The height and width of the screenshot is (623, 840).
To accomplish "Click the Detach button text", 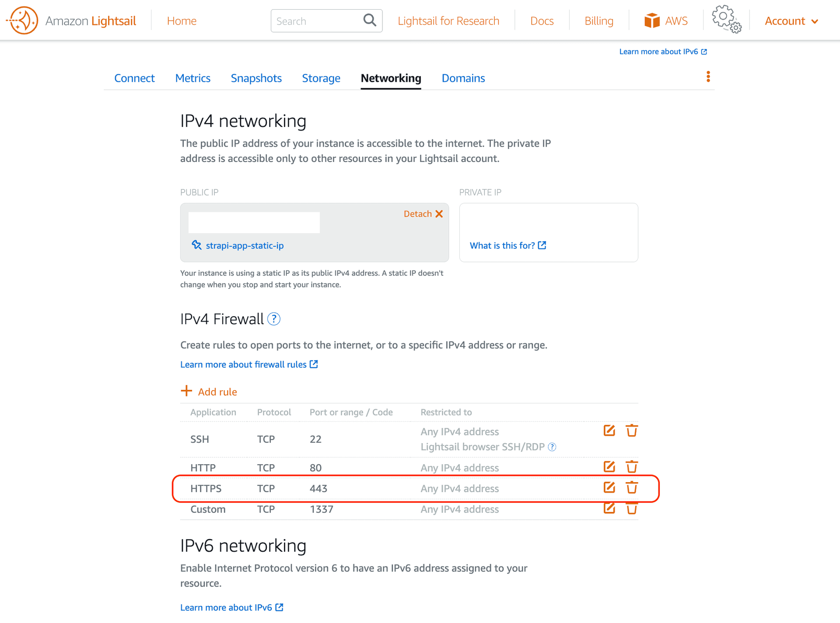I will pos(417,213).
